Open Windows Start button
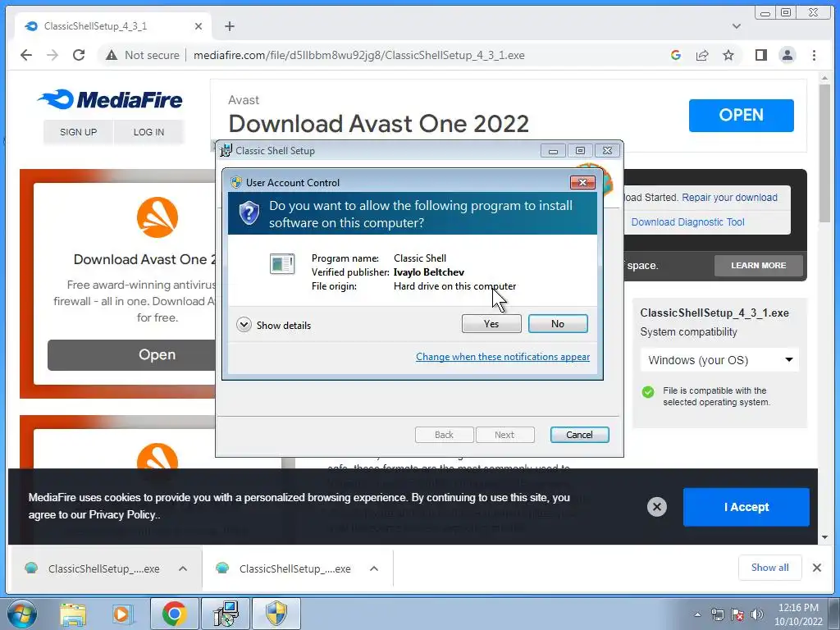This screenshot has width=840, height=630. coord(21,614)
